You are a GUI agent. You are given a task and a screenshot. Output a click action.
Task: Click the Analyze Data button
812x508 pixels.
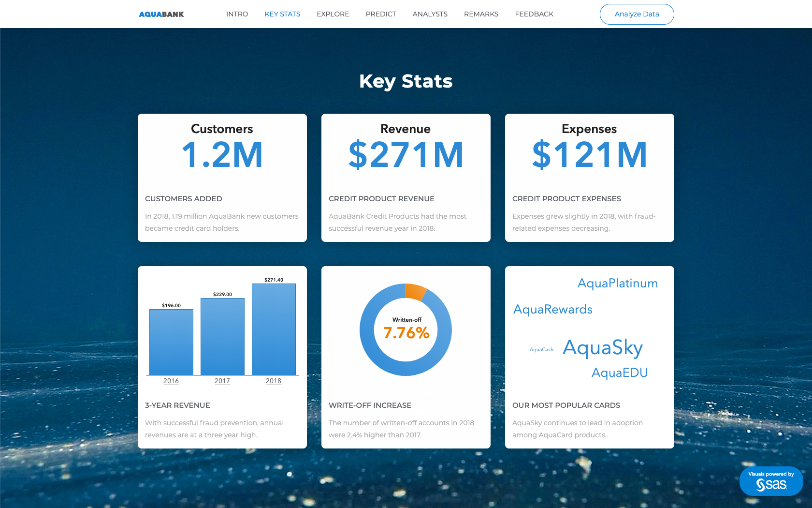[x=637, y=14]
